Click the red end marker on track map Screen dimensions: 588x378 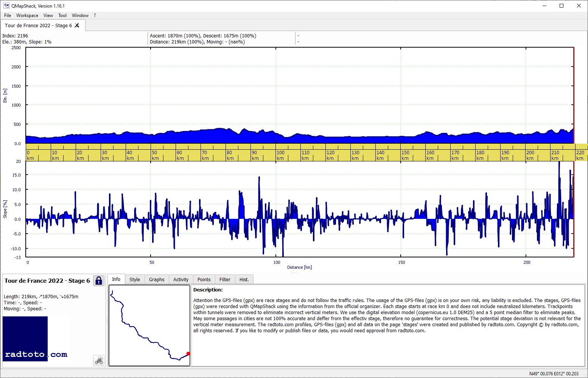point(188,354)
